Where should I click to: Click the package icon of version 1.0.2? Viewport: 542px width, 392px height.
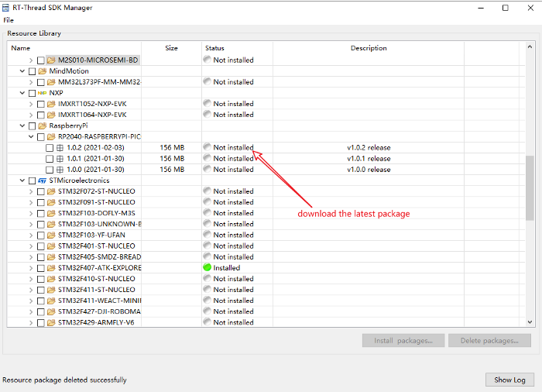pos(60,148)
